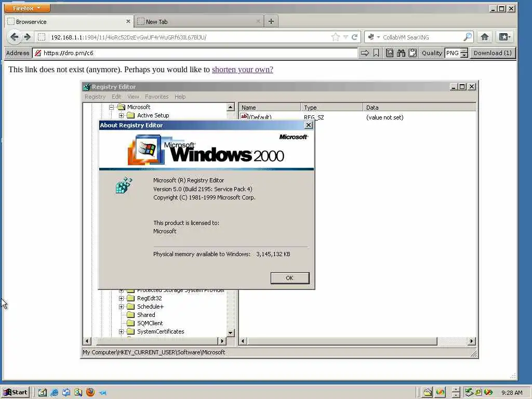532x399 pixels.
Task: Close the Browservice tab
Action: coord(128,21)
